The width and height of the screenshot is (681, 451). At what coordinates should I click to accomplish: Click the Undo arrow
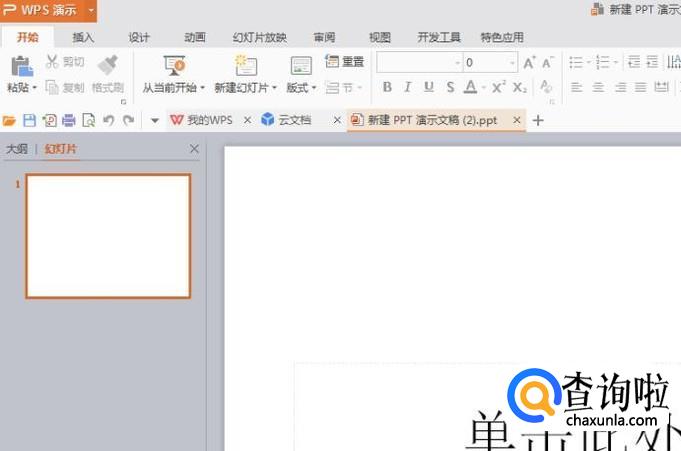[109, 120]
